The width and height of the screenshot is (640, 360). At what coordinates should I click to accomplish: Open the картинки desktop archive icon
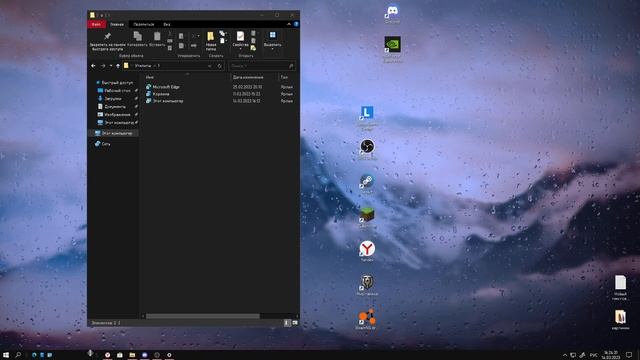[x=620, y=320]
